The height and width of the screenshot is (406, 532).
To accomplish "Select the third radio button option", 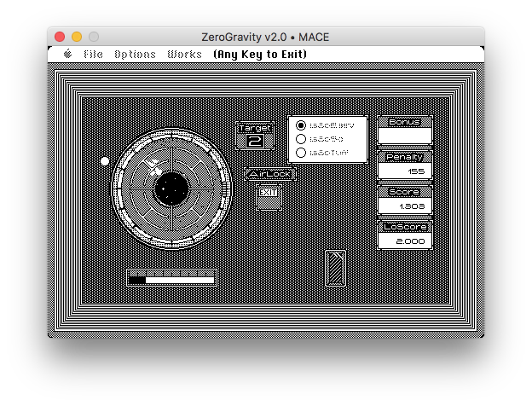I will click(x=301, y=153).
